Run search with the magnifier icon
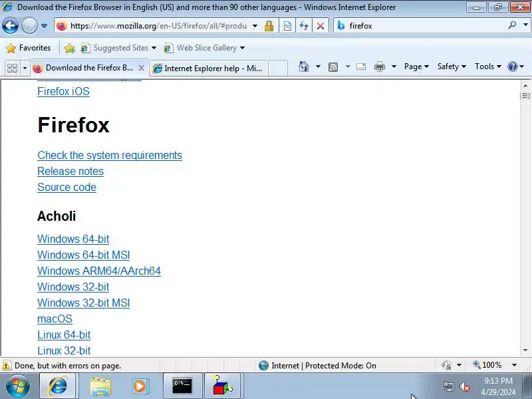 (x=512, y=25)
